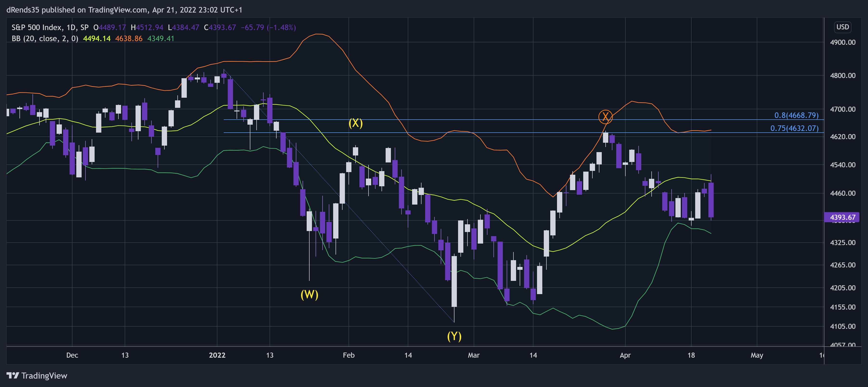Click the 4105.00 price axis label
Viewport: 868px width, 387px height.
[x=842, y=326]
